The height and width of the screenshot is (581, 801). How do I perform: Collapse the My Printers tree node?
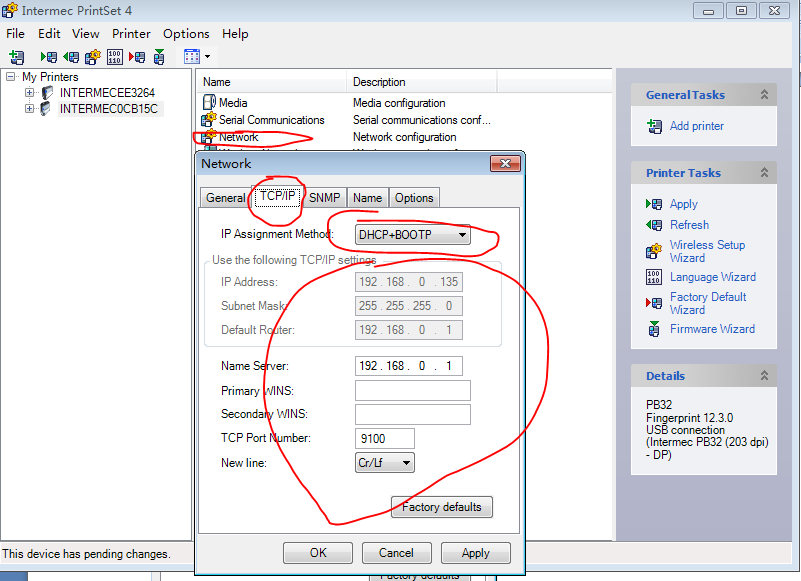11,77
